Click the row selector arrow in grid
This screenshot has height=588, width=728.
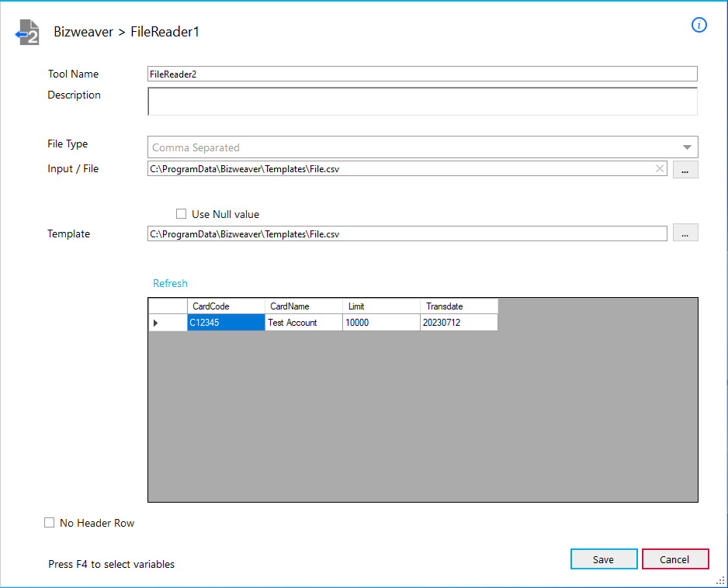pos(168,323)
